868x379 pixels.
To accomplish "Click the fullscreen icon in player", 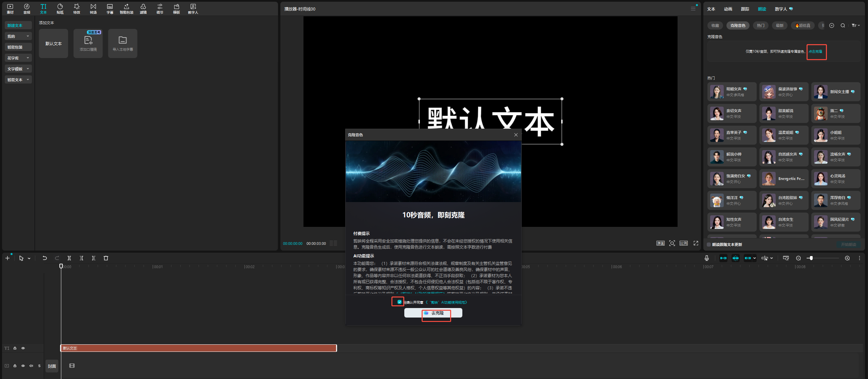I will [696, 243].
